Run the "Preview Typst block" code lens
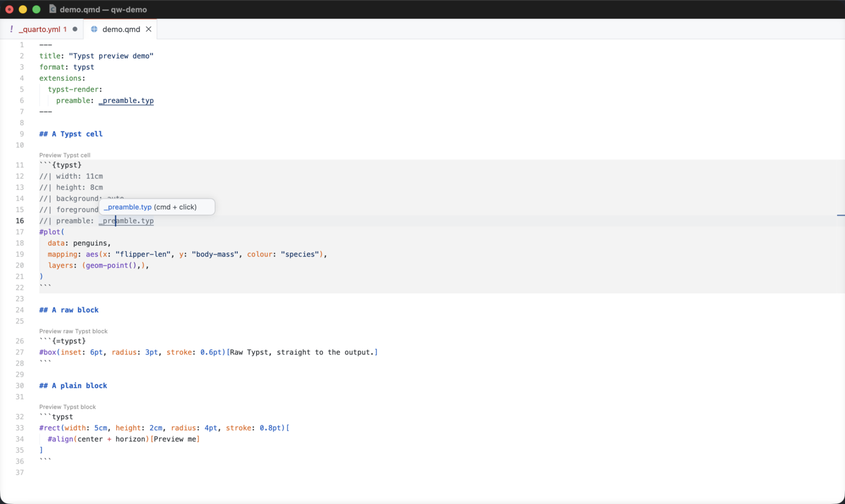Screen dimensions: 845x504 pos(67,407)
